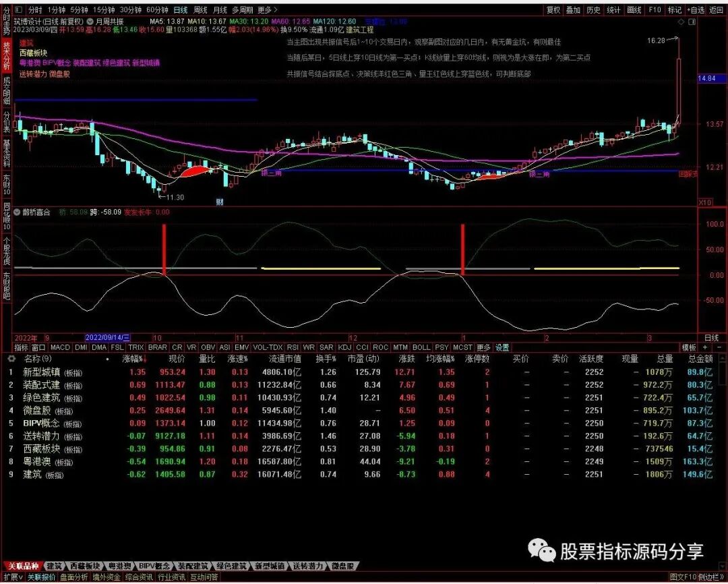Image resolution: width=728 pixels, height=584 pixels.
Task: Activate the 画线 drawing tool
Action: tap(634, 9)
